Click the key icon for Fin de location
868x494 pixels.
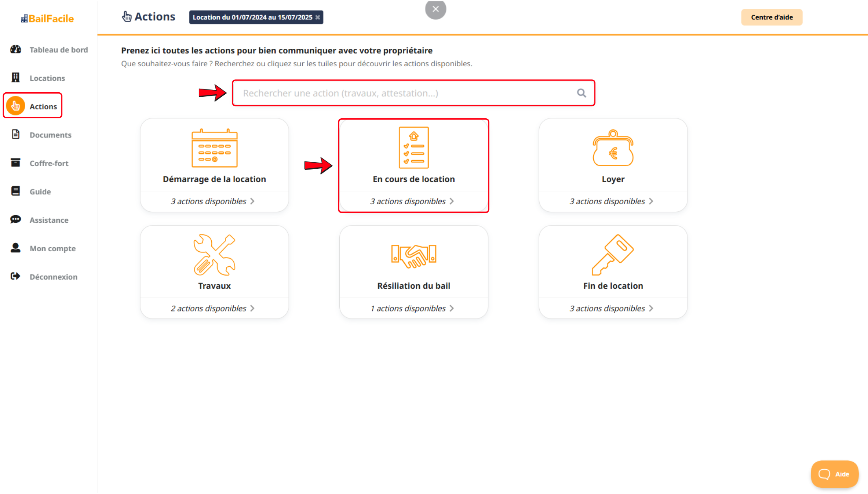[613, 255]
